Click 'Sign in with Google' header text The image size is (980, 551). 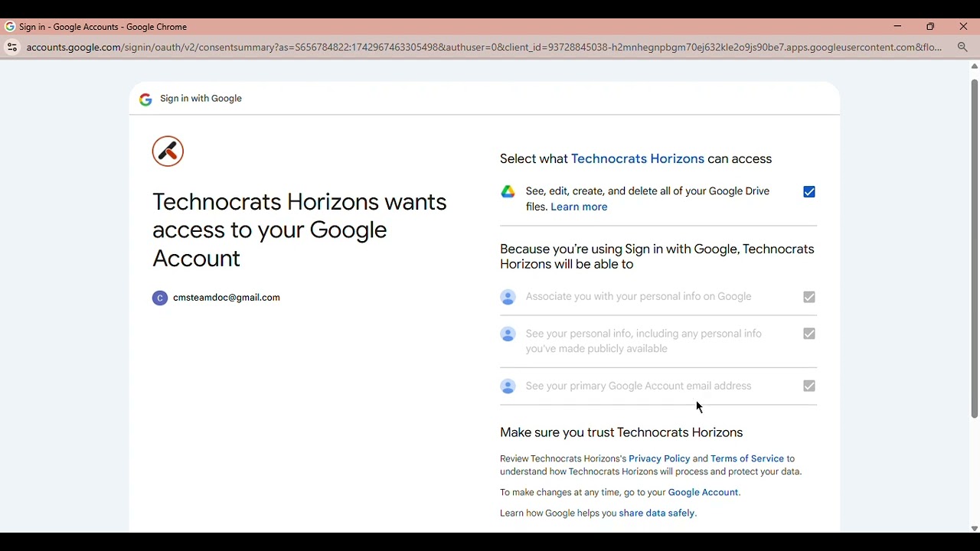(201, 99)
